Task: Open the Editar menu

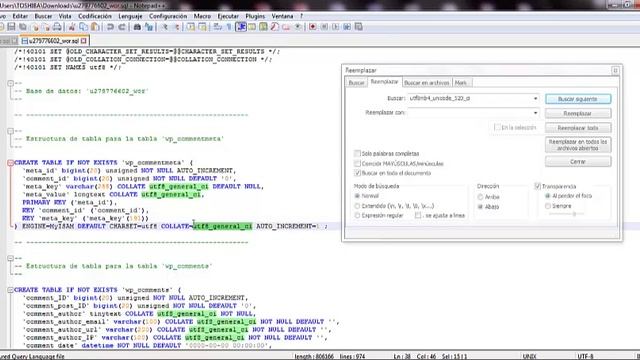Action: 20,16
